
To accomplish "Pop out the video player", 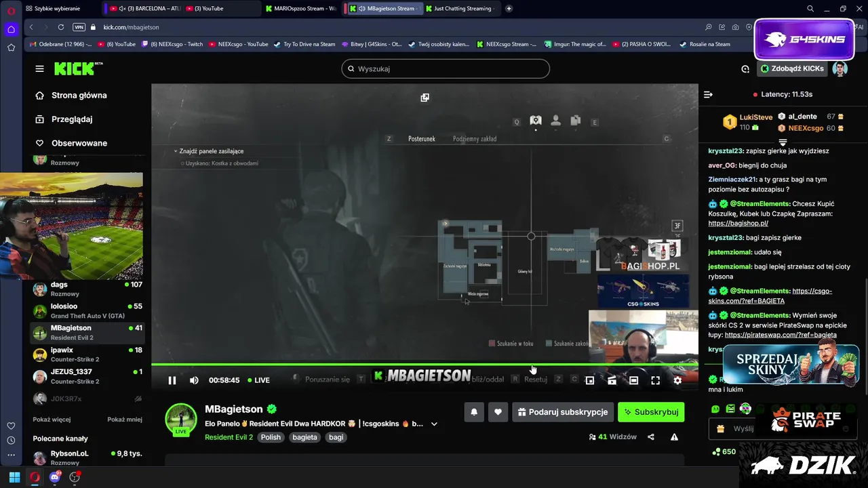I will (425, 98).
